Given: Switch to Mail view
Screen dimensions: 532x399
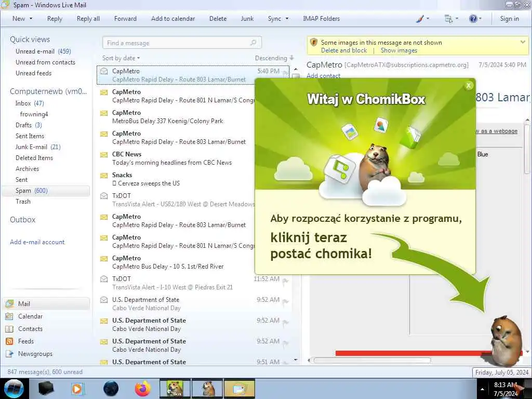Looking at the screenshot, I should point(46,303).
